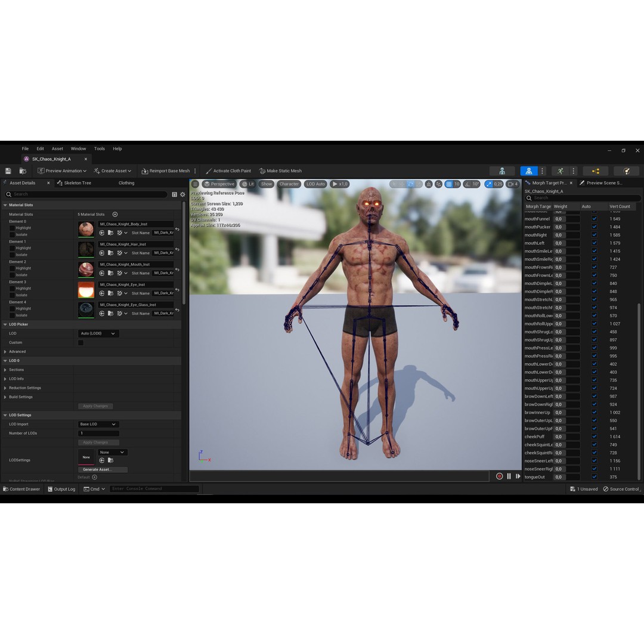Screen dimensions: 644x644
Task: Uncheck Auto for cheekPuff morph target
Action: point(595,436)
